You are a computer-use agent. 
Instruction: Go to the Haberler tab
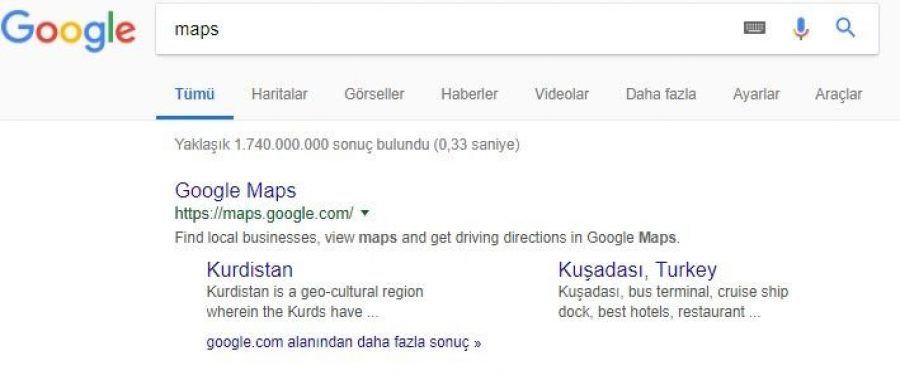(x=470, y=94)
